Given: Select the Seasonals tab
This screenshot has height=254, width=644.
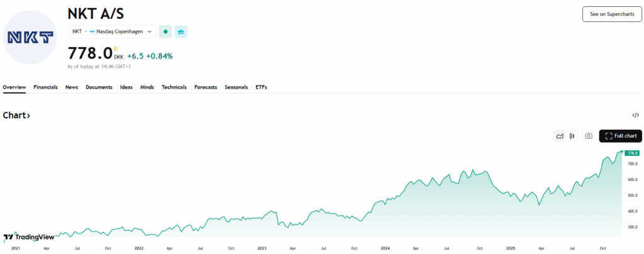Looking at the screenshot, I should coord(236,87).
